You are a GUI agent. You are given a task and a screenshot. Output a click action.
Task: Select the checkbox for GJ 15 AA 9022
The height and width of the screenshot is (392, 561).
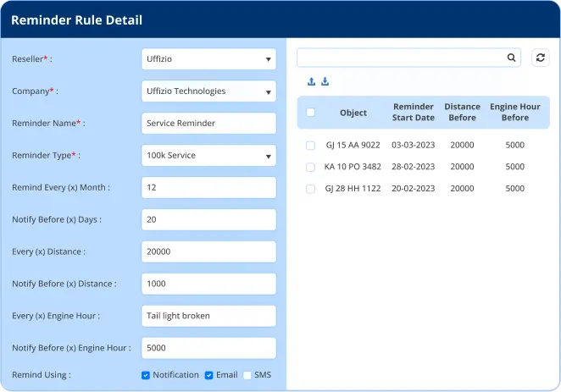pos(310,145)
